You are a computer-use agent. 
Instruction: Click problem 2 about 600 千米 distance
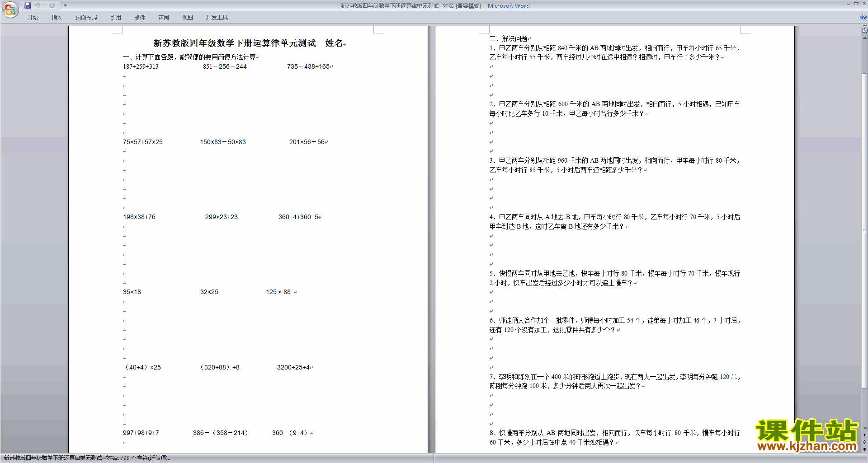[615, 109]
